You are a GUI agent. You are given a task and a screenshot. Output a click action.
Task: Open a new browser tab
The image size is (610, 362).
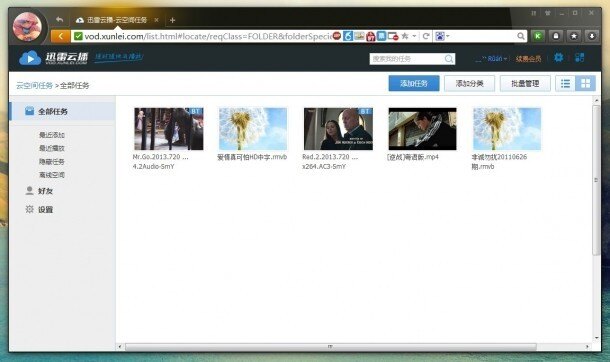click(x=172, y=20)
